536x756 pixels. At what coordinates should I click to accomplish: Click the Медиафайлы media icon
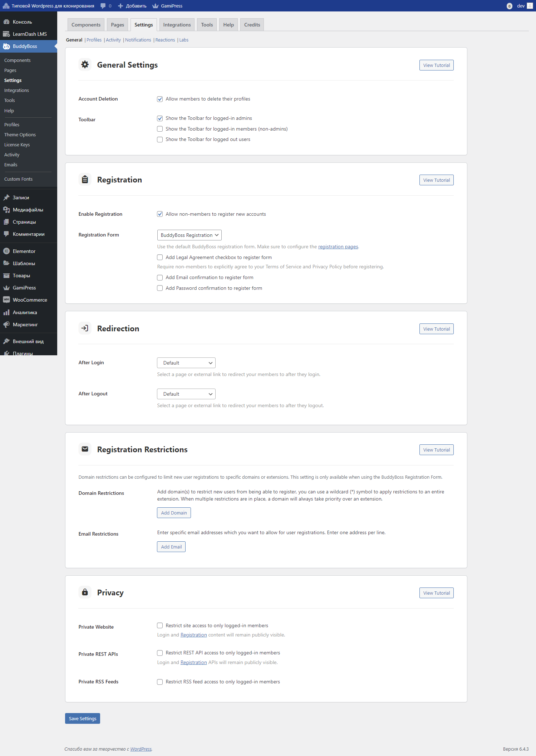(6, 210)
